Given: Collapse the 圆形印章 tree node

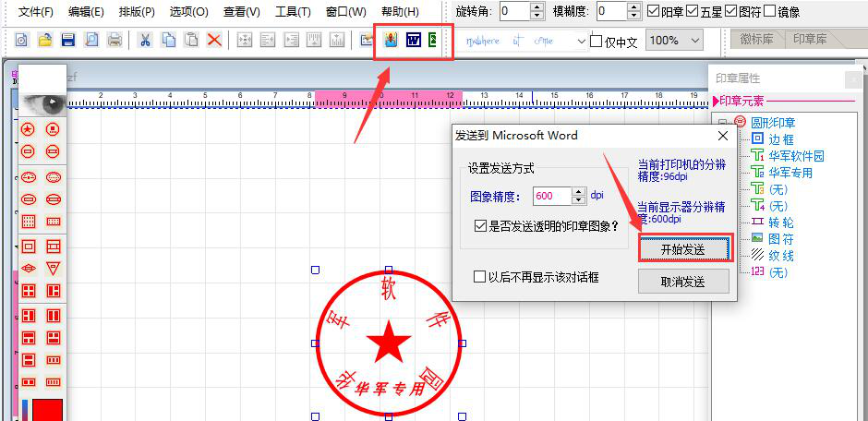Looking at the screenshot, I should click(722, 124).
